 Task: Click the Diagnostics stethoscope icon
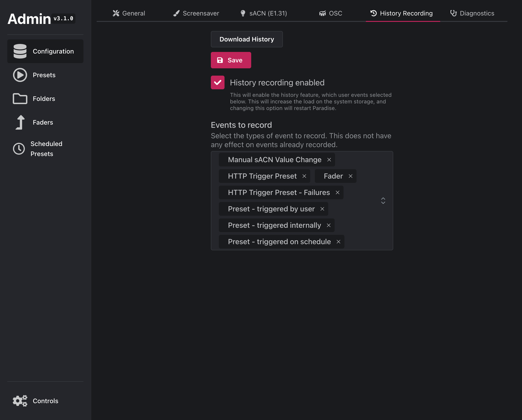(x=453, y=13)
